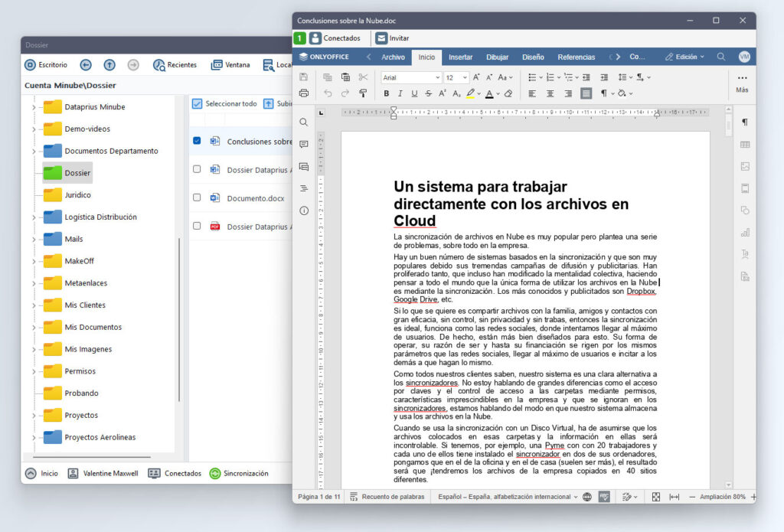Open the yellow highlight color tool
Image resolution: width=784 pixels, height=532 pixels.
click(472, 93)
